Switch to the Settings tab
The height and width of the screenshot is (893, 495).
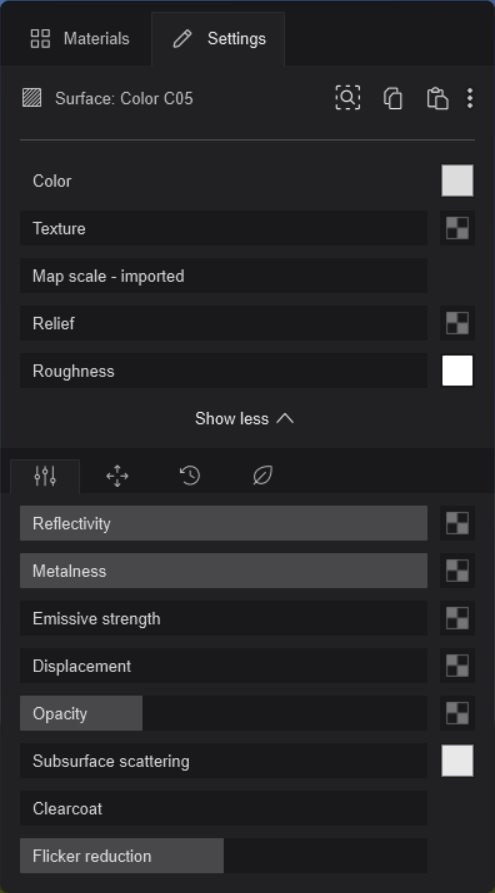point(219,39)
